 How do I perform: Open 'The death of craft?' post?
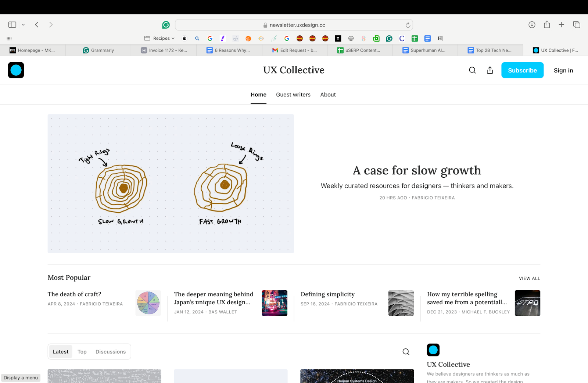74,294
